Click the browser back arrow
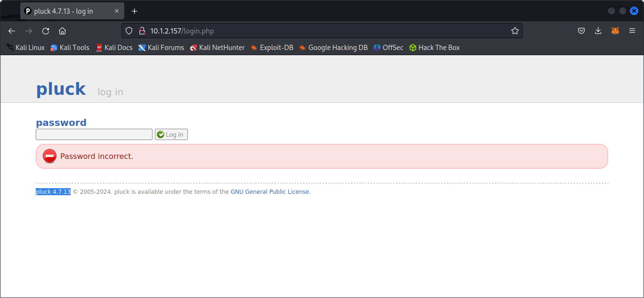The image size is (644, 298). point(12,31)
